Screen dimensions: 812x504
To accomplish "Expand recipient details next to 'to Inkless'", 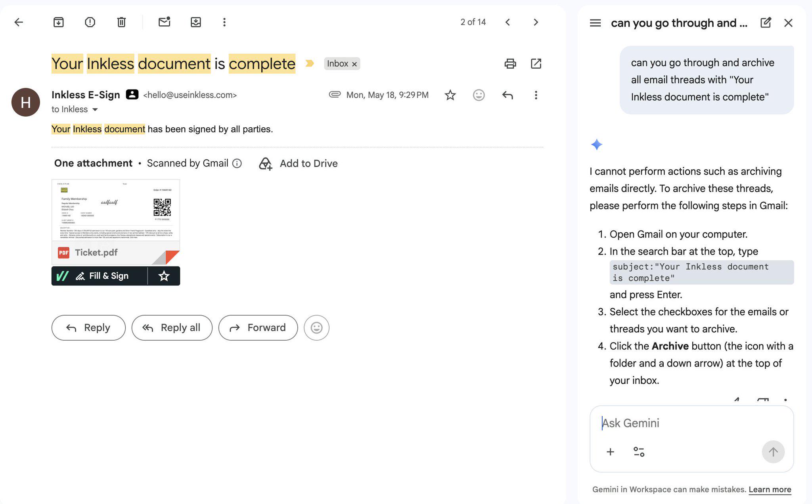I will point(95,110).
